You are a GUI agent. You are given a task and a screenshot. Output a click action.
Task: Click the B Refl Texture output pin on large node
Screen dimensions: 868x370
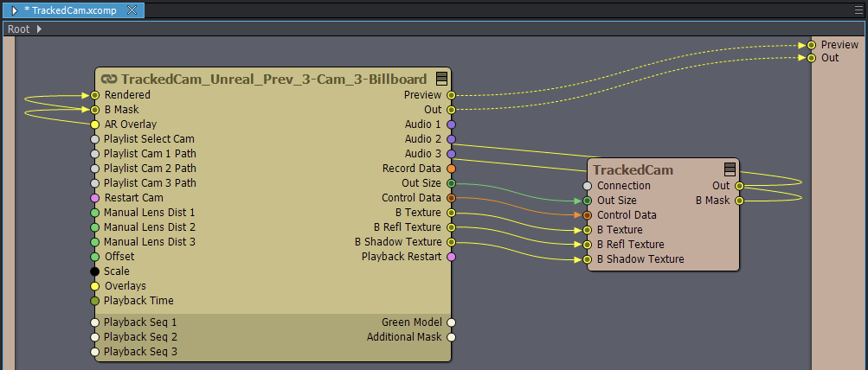click(x=451, y=227)
